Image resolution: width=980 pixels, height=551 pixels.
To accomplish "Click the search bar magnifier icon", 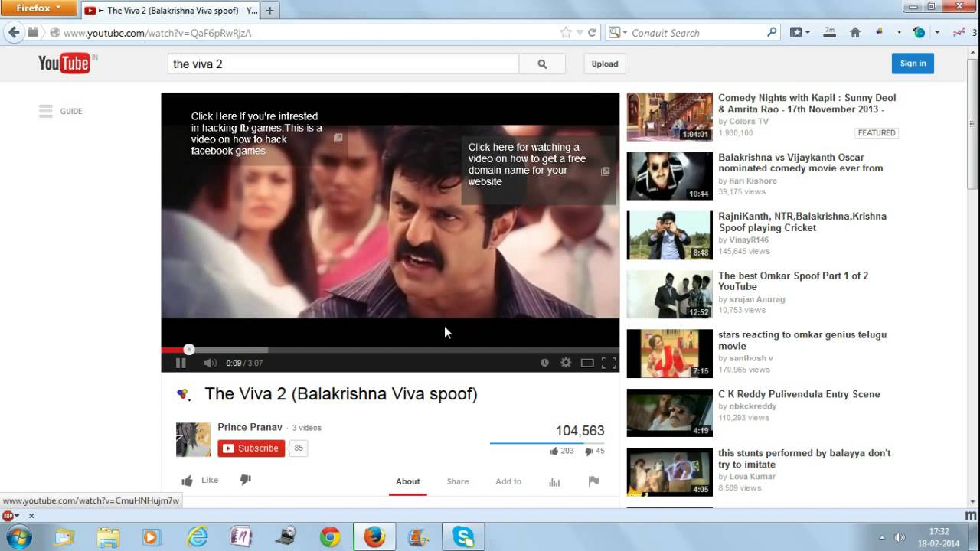I will click(x=772, y=33).
